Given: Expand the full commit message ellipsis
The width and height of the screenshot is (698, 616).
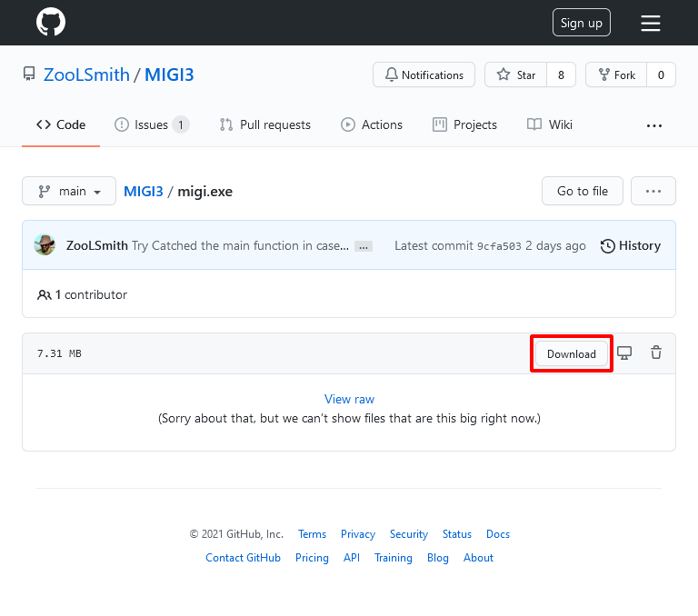Looking at the screenshot, I should [x=364, y=246].
